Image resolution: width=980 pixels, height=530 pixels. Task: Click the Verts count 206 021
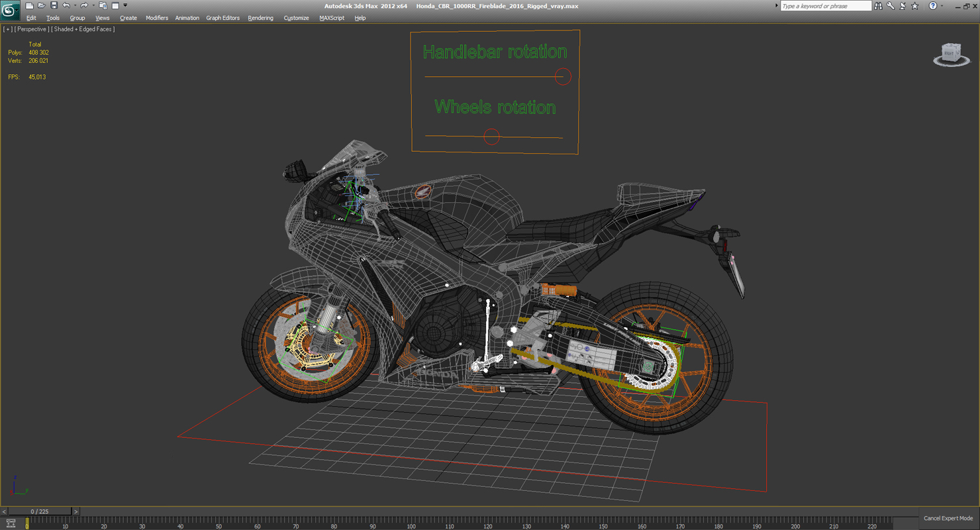click(38, 60)
